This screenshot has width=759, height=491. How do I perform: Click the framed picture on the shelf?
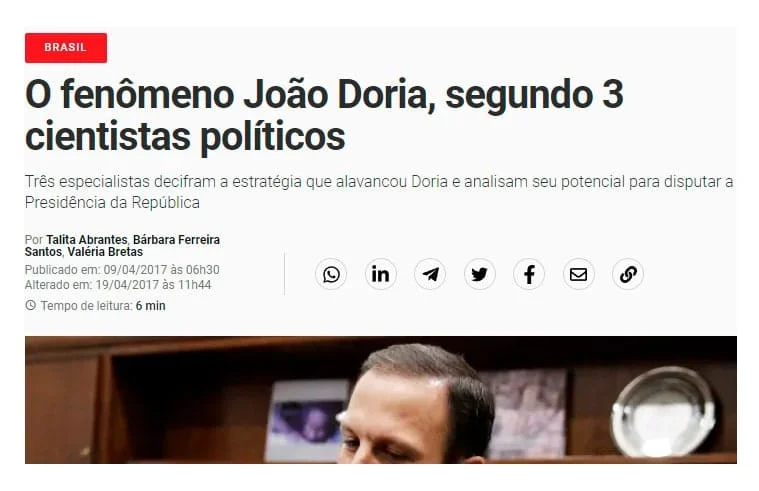[307, 420]
